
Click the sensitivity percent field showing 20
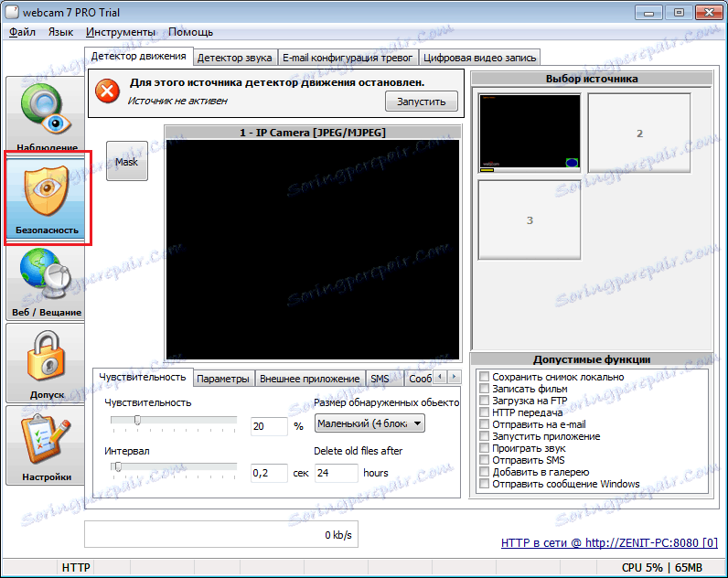269,426
